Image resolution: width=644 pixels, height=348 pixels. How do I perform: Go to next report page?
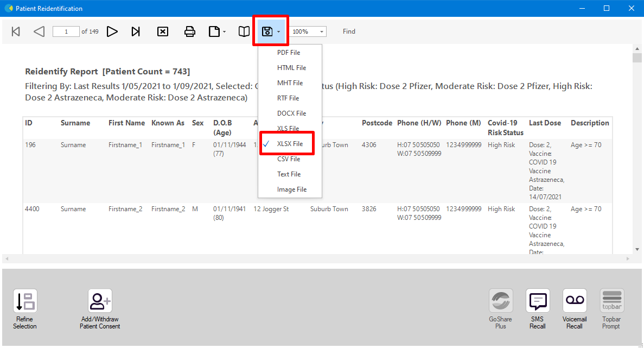coord(112,31)
